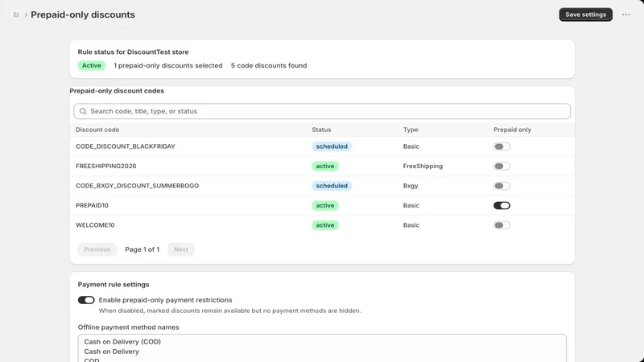Image resolution: width=644 pixels, height=362 pixels.
Task: Toggle prepaid only for WELCOME10
Action: tap(502, 225)
